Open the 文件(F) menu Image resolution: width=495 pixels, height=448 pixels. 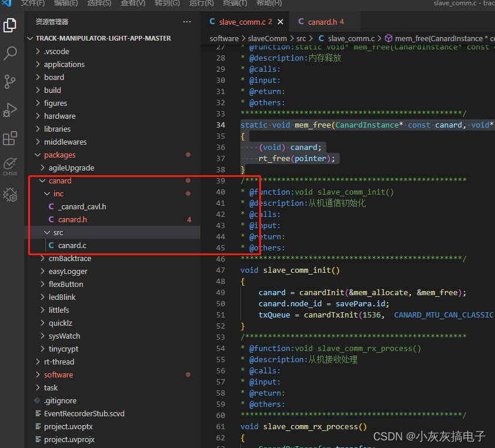[x=33, y=4]
